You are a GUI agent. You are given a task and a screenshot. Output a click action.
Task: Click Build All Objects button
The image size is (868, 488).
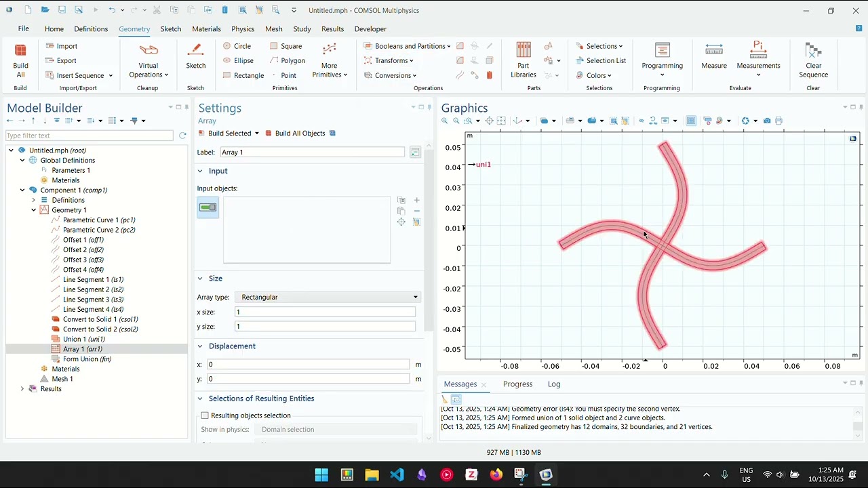[x=295, y=133]
